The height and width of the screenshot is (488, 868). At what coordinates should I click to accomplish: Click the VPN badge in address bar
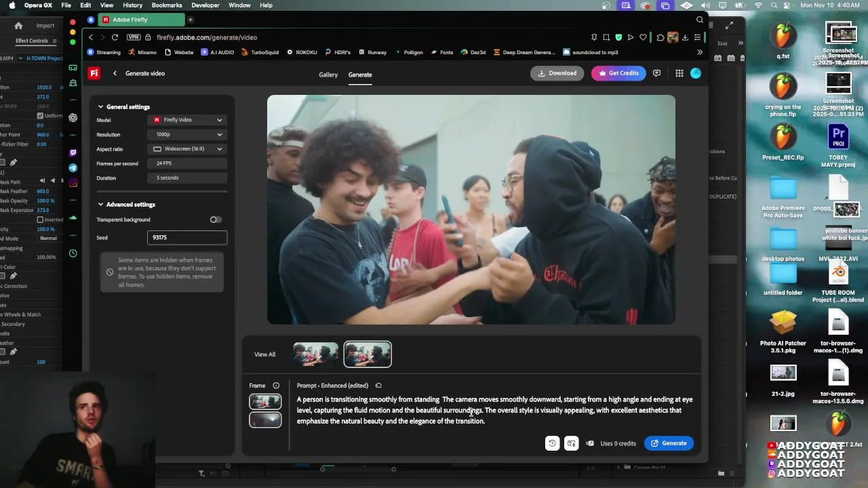(x=133, y=37)
